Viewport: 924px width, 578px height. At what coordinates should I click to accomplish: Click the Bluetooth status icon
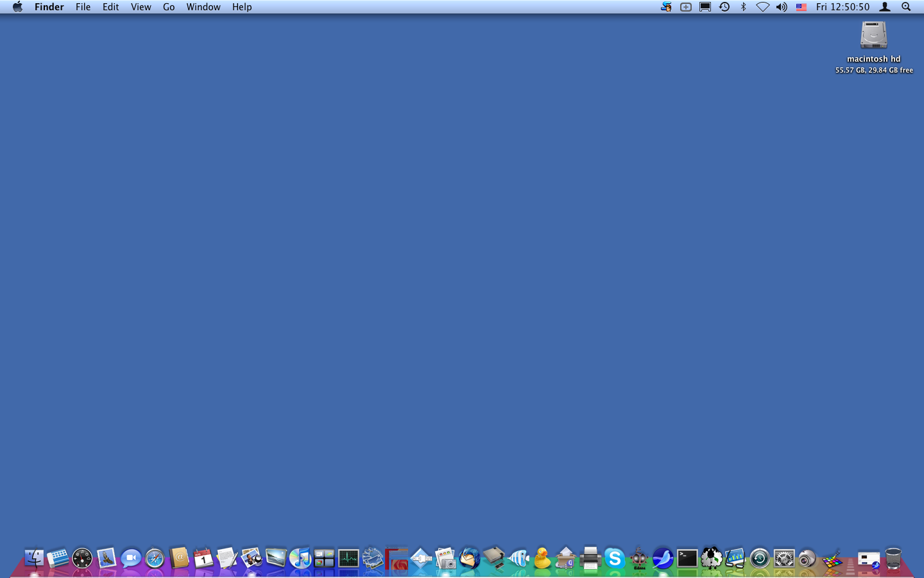pos(743,7)
